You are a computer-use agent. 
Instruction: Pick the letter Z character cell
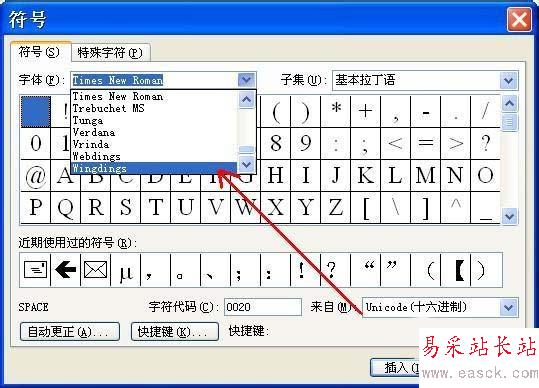[x=336, y=208]
